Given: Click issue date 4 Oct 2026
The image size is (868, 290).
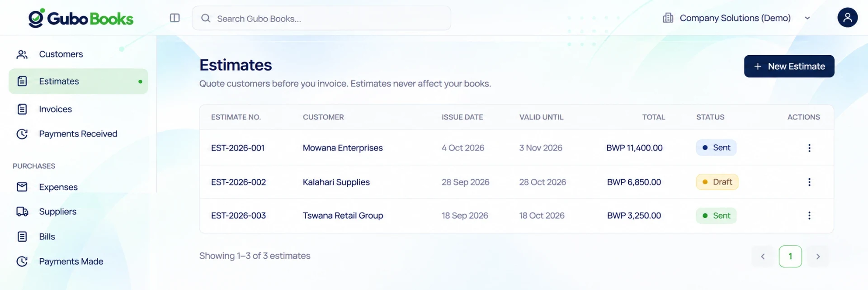Looking at the screenshot, I should pyautogui.click(x=463, y=148).
